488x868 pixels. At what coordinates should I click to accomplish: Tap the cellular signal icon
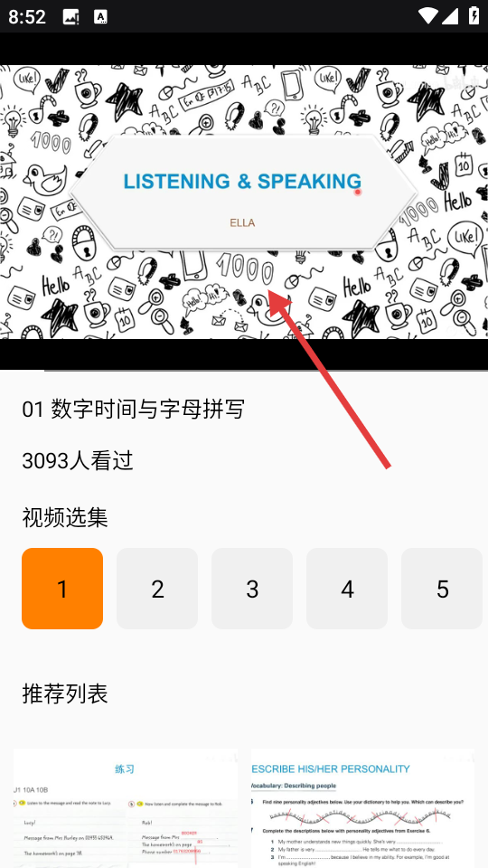click(450, 16)
